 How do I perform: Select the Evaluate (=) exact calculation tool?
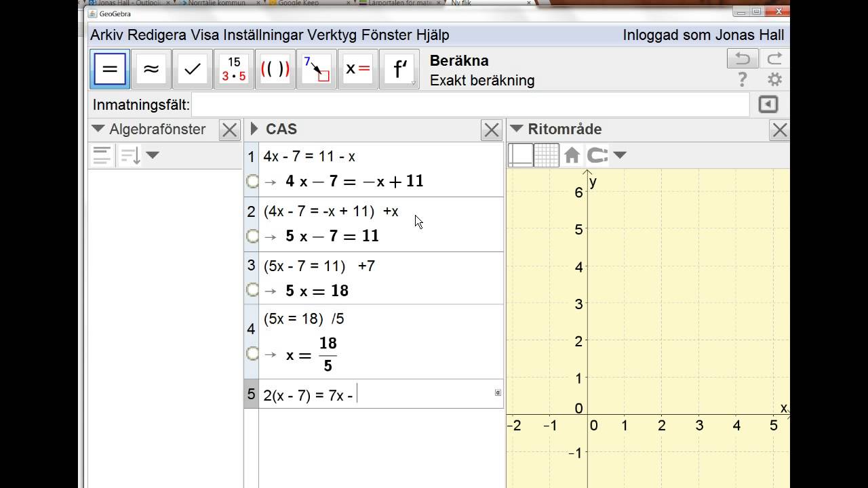(x=109, y=69)
